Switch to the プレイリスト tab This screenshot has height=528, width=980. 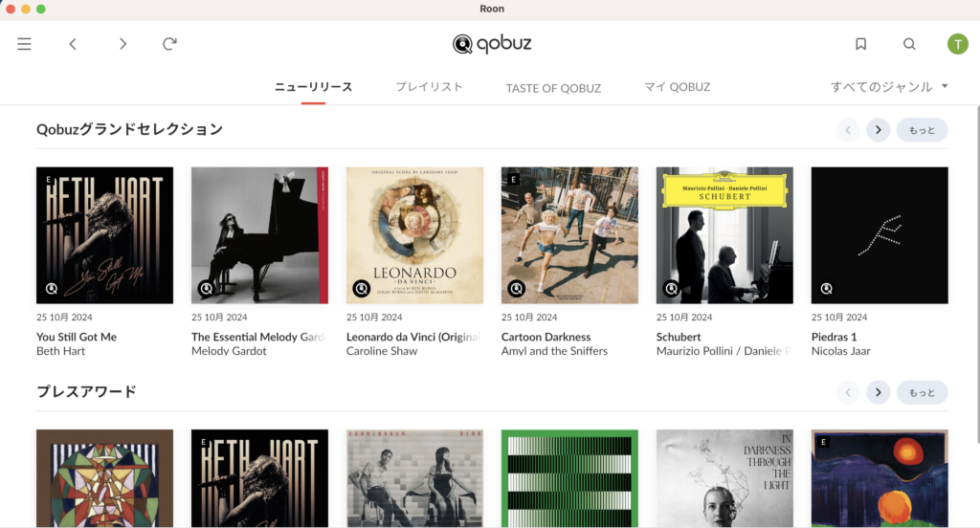point(429,87)
